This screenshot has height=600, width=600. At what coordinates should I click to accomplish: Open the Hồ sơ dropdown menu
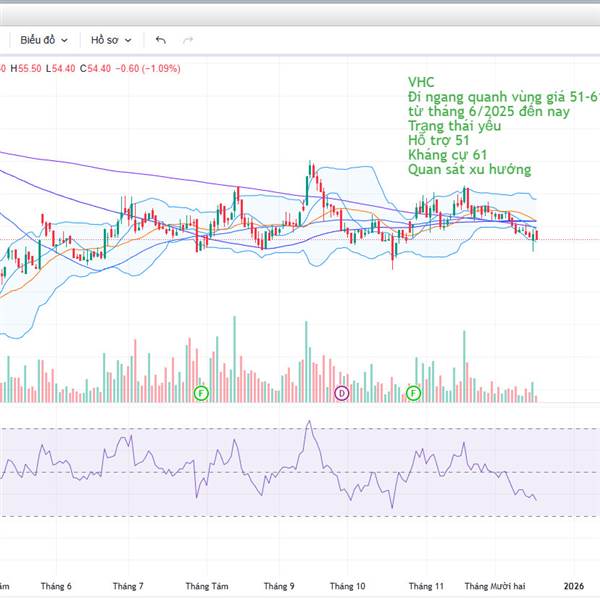tap(110, 40)
